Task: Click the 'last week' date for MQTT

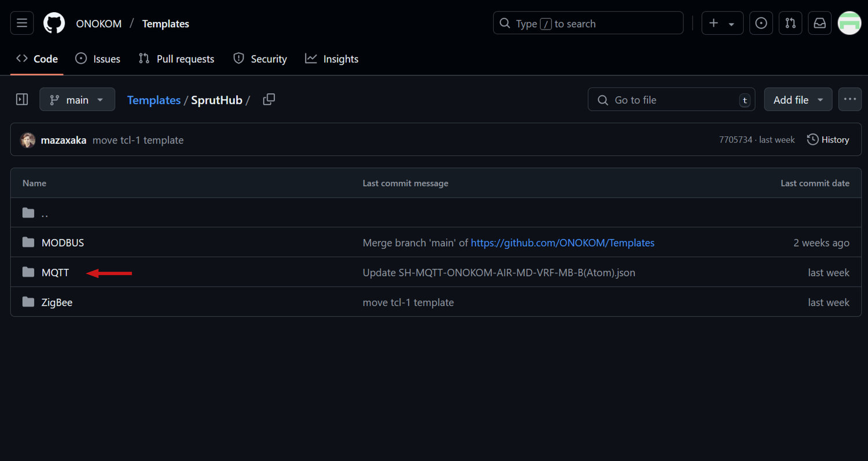Action: (x=829, y=272)
